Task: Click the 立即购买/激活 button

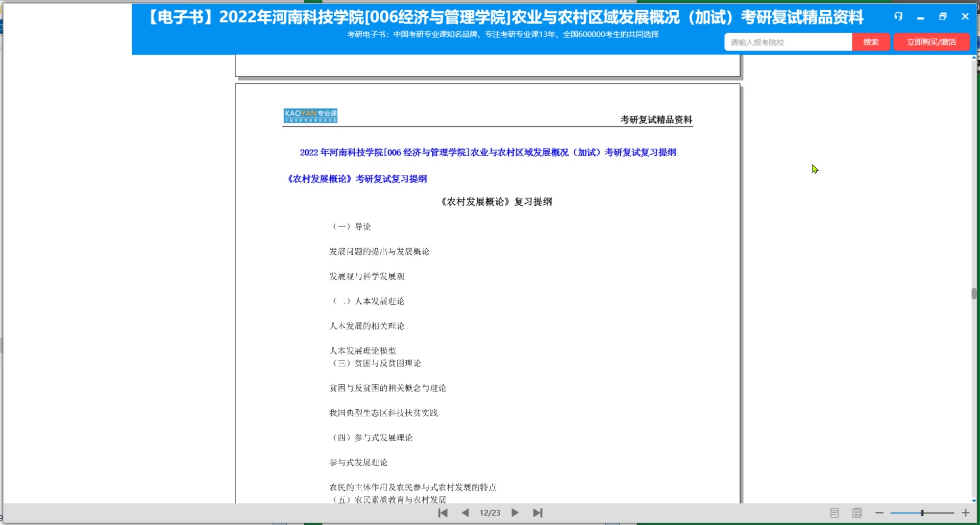Action: click(x=932, y=42)
